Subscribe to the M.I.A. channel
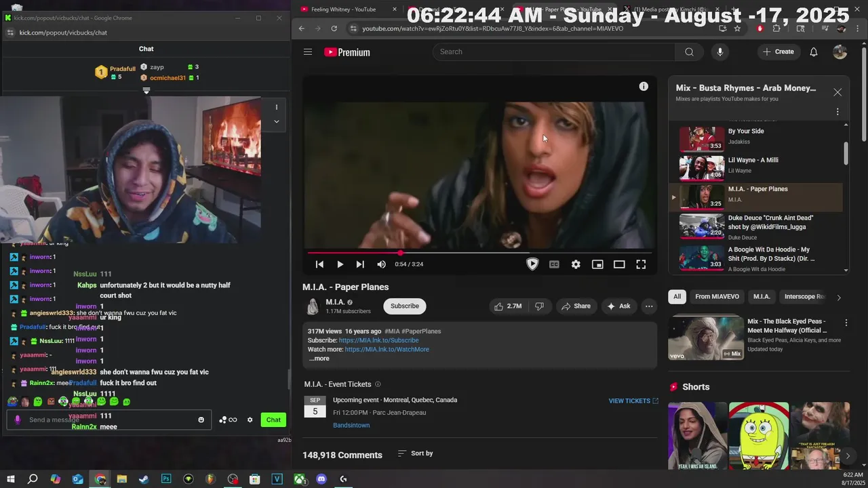Viewport: 868px width, 488px height. [405, 306]
